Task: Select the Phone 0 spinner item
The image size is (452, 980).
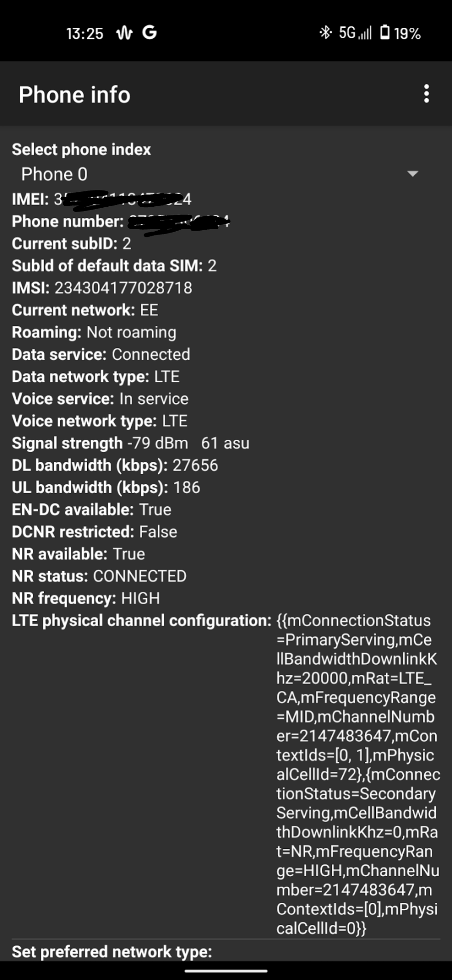Action: 55,174
